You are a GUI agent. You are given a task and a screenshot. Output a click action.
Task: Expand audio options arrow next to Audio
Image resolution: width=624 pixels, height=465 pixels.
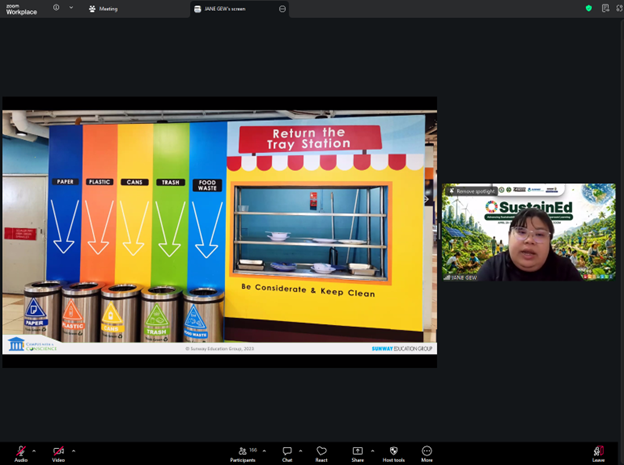pyautogui.click(x=35, y=450)
